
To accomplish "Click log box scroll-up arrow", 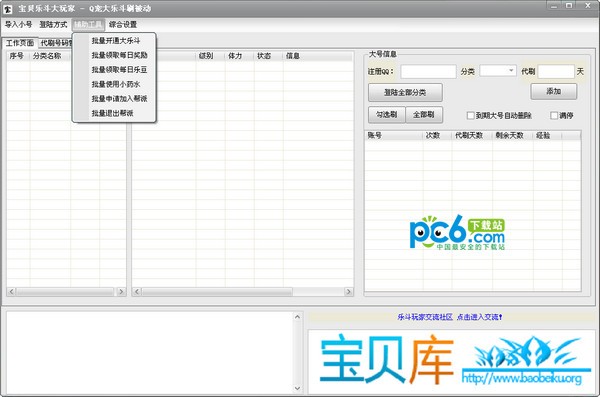I will click(x=297, y=317).
